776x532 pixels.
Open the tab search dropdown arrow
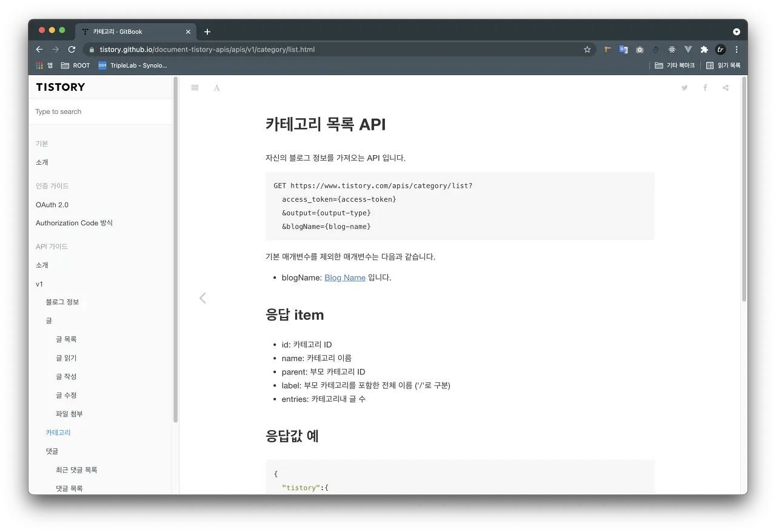pos(737,32)
